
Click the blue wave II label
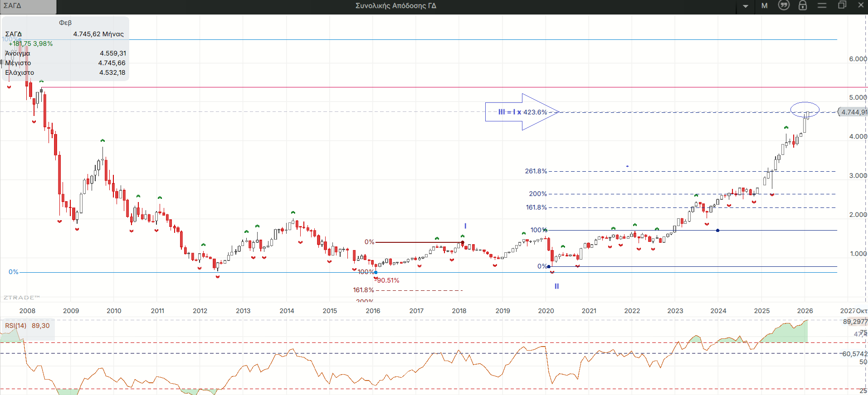click(x=556, y=286)
